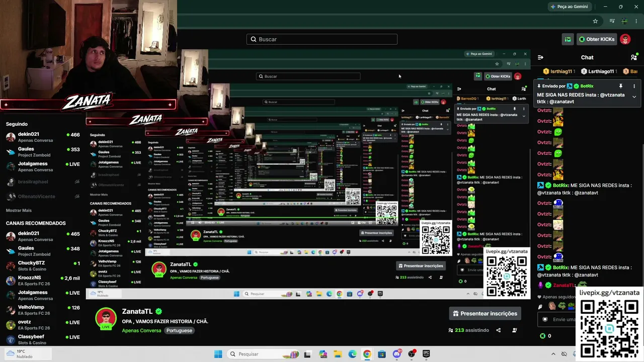The height and width of the screenshot is (362, 644).
Task: Click the Peça ao Gemini button in Chrome's title bar
Action: [x=569, y=7]
